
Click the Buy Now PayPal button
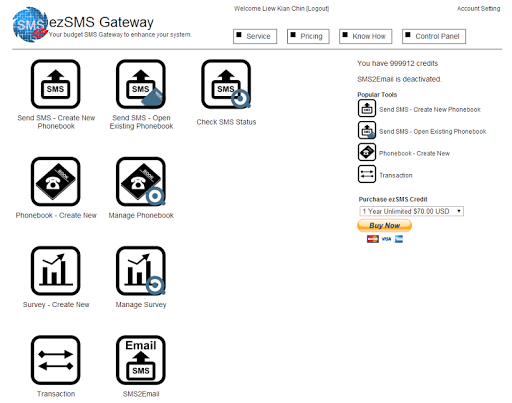385,226
